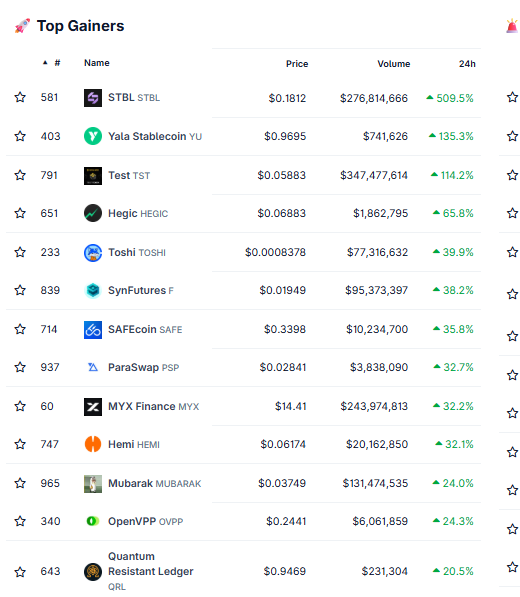Sort by the 24h change header
Viewport: 520px width, 597px height.
(467, 64)
